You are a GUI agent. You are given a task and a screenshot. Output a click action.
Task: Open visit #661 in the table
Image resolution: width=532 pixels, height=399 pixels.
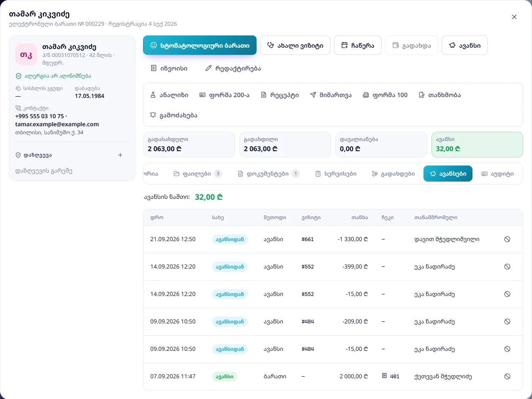(x=308, y=239)
